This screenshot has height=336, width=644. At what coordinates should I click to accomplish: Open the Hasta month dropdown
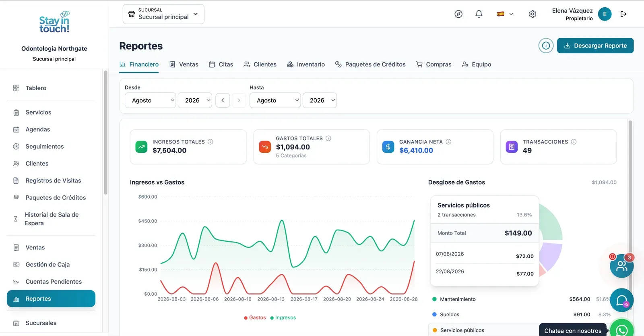click(x=275, y=100)
